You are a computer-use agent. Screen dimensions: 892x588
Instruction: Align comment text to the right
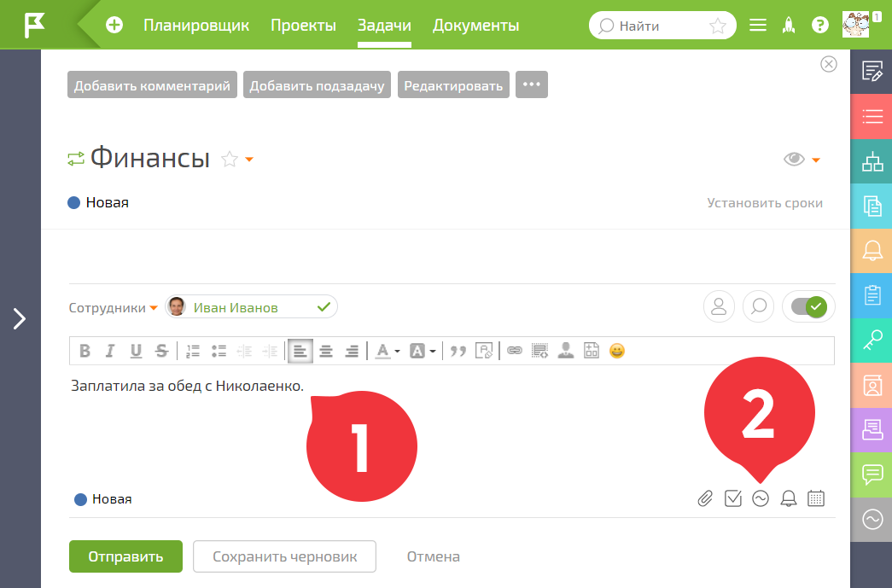point(352,351)
